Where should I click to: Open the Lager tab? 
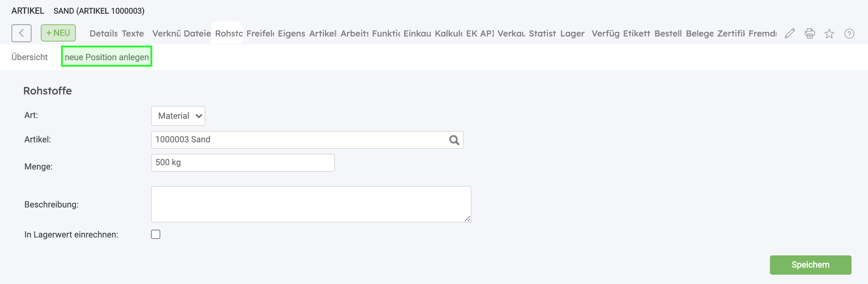[x=572, y=34]
